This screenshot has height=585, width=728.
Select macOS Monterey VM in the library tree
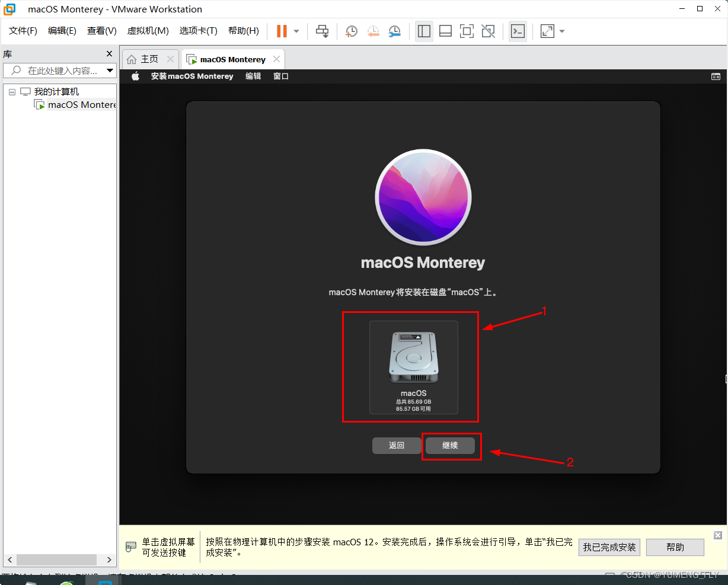[82, 105]
